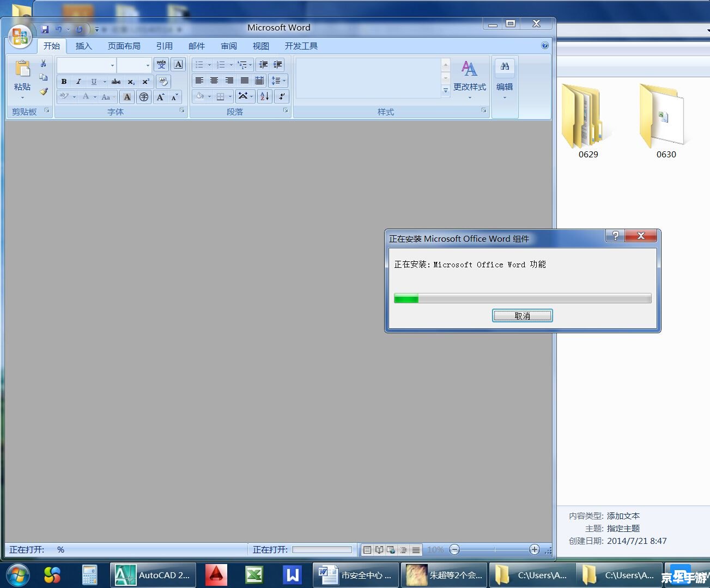Click the Save icon in quick access toolbar

[x=45, y=29]
